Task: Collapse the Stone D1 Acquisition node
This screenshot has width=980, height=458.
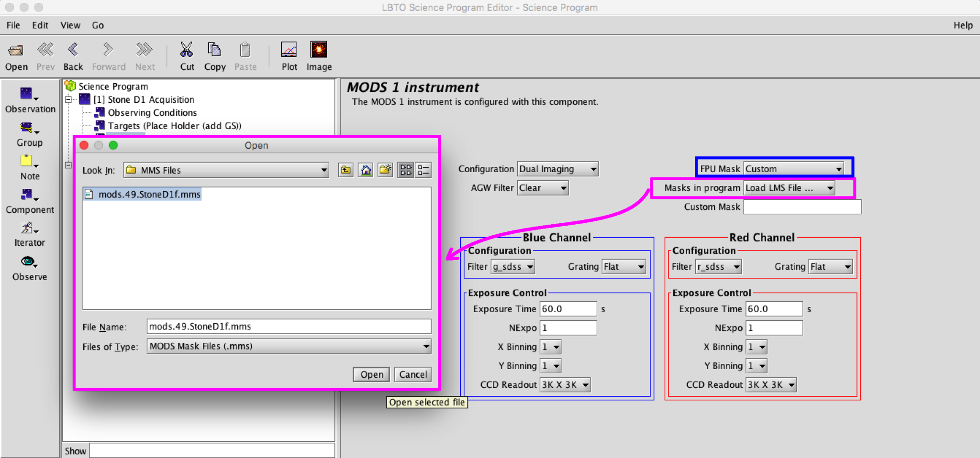Action: pyautogui.click(x=68, y=99)
